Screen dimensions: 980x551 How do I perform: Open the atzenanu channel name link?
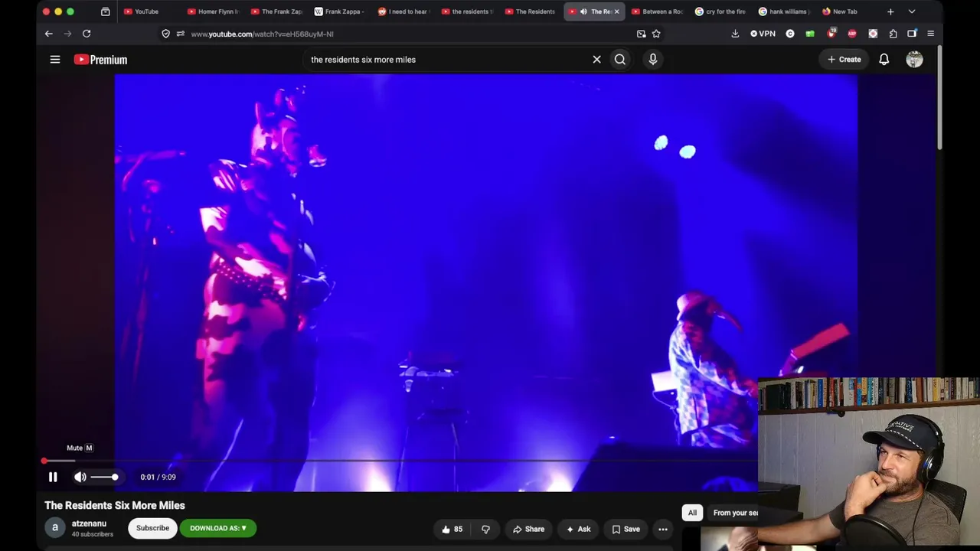tap(89, 523)
